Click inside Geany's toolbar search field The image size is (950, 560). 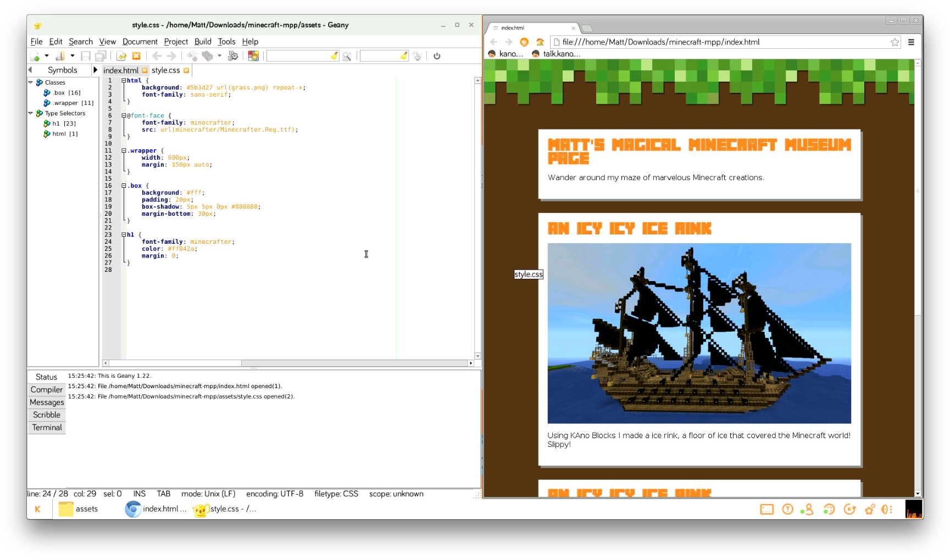(301, 55)
